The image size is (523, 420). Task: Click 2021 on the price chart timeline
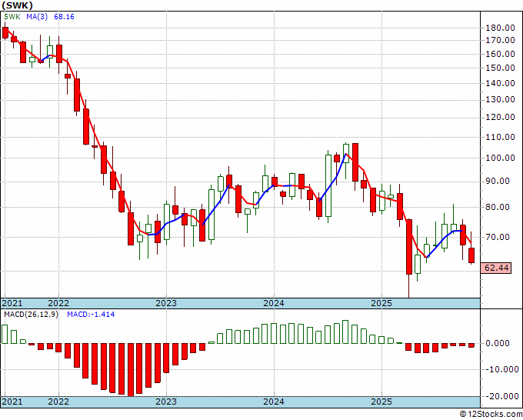[x=12, y=303]
